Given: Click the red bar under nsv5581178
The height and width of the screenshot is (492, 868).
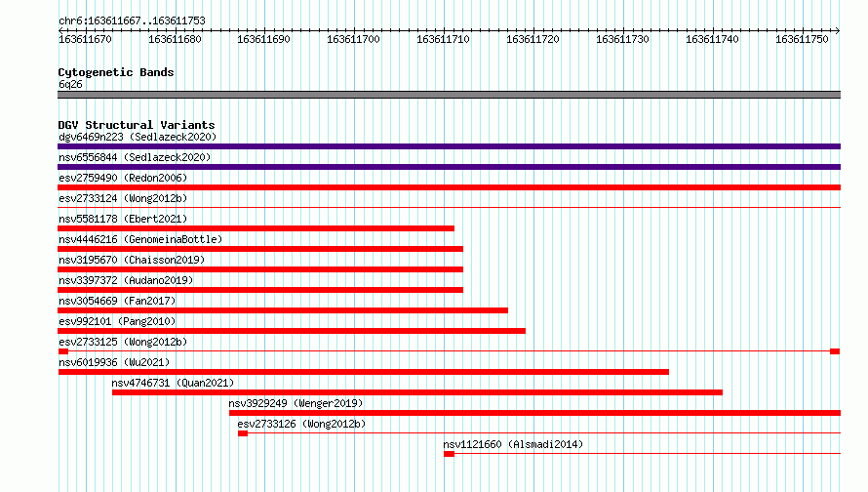Looking at the screenshot, I should tap(256, 228).
